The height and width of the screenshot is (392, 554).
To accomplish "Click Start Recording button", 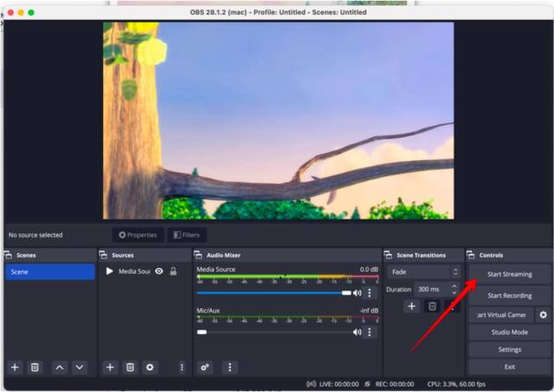I will point(510,296).
